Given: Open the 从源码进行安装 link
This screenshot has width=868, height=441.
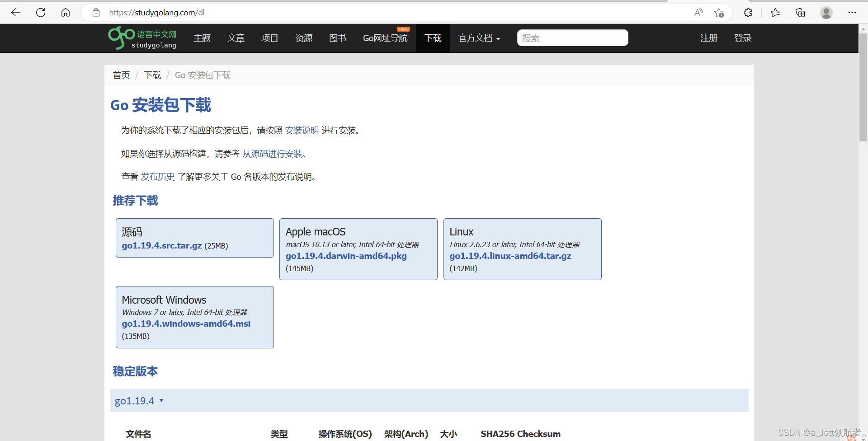Looking at the screenshot, I should pos(272,154).
